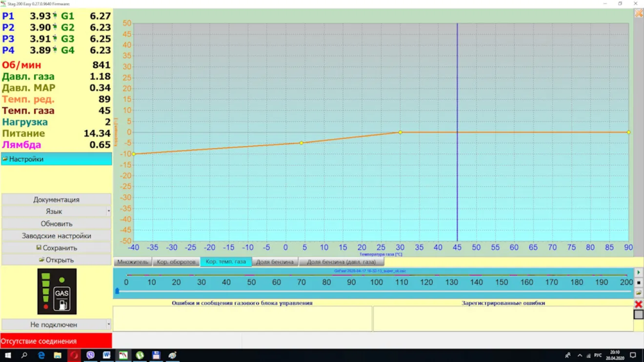Viewport: 644px width, 362px height.
Task: Expand the Настройки settings section
Action: (56, 159)
